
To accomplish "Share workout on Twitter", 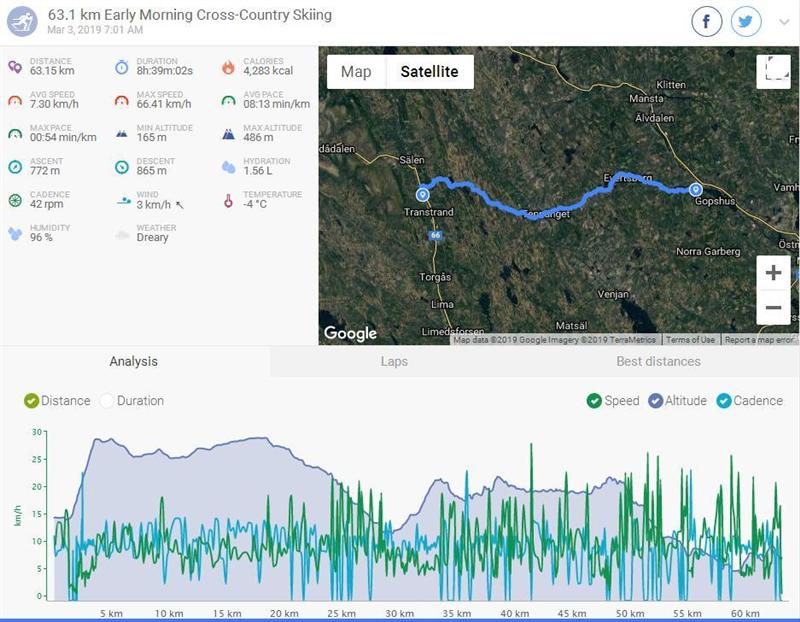I will pyautogui.click(x=746, y=21).
